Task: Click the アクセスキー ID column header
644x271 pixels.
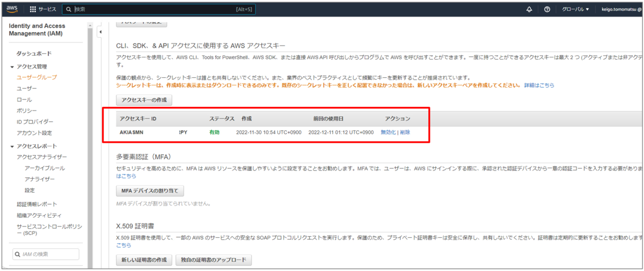Action: (138, 119)
